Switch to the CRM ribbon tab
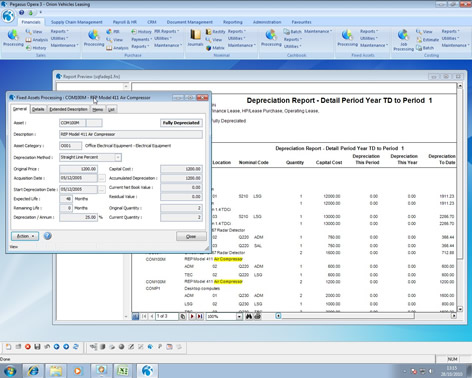The image size is (472, 378). [152, 22]
